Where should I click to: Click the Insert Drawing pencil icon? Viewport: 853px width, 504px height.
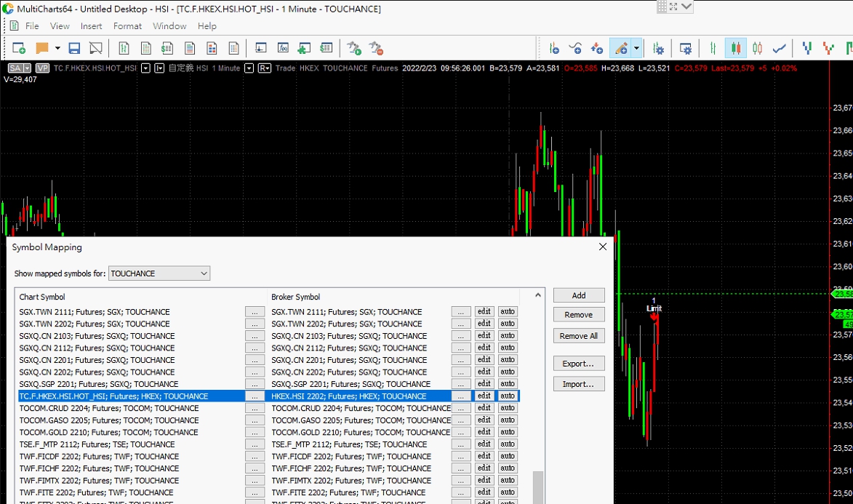[x=621, y=49]
